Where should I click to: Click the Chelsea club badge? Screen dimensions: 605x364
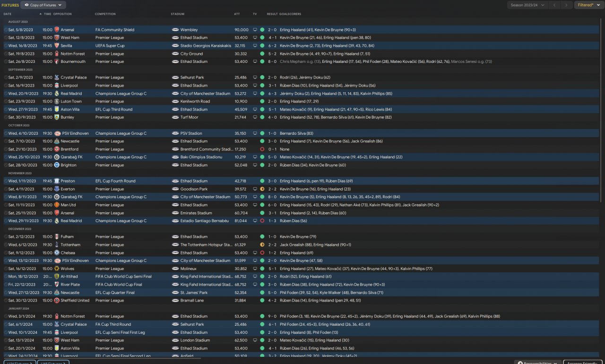(x=57, y=253)
